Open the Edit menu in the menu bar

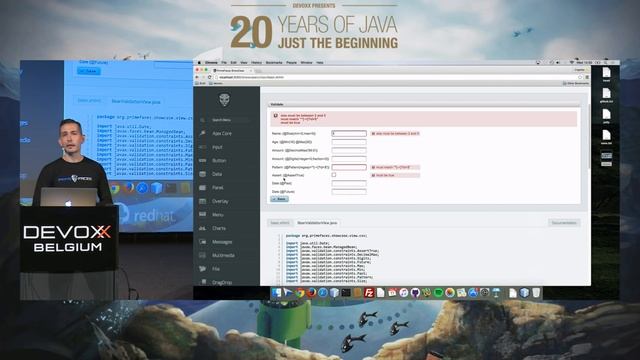click(233, 62)
